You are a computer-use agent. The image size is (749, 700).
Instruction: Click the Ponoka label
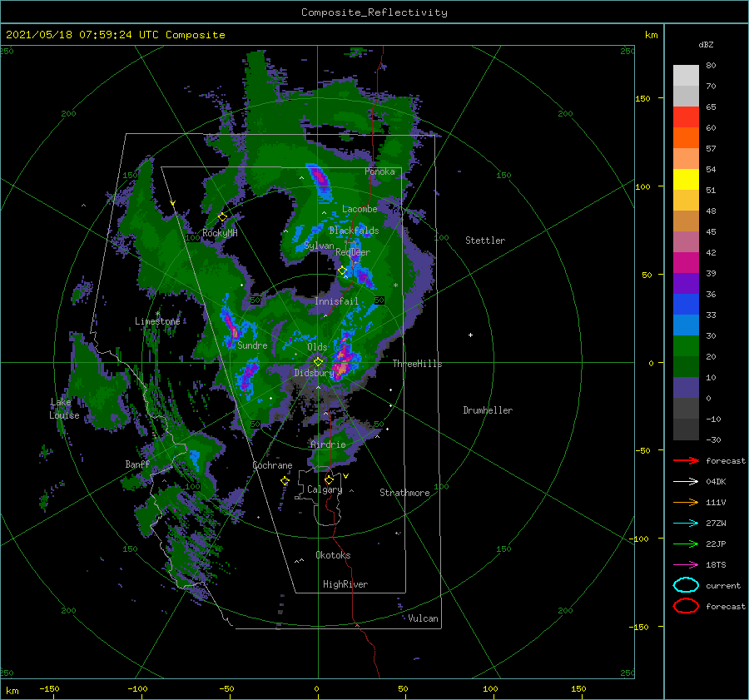tap(379, 171)
